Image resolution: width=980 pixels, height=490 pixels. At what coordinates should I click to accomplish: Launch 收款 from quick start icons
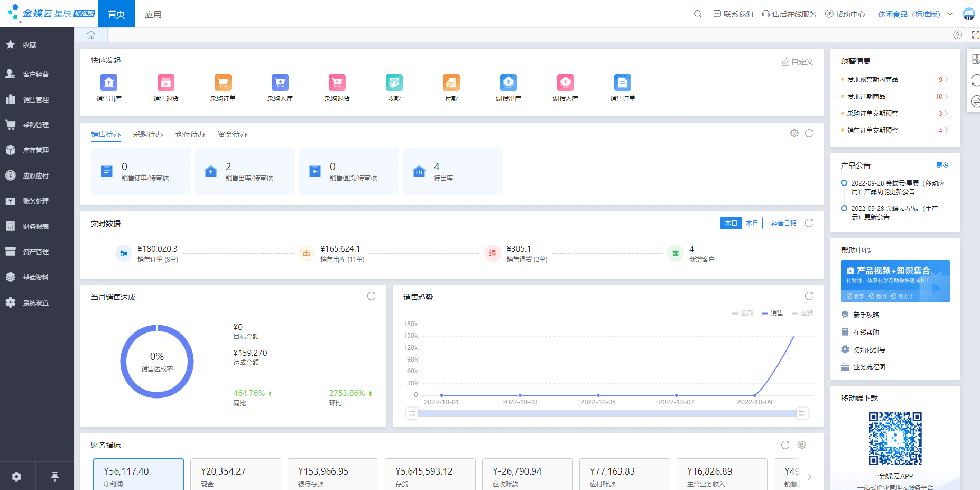pyautogui.click(x=394, y=83)
